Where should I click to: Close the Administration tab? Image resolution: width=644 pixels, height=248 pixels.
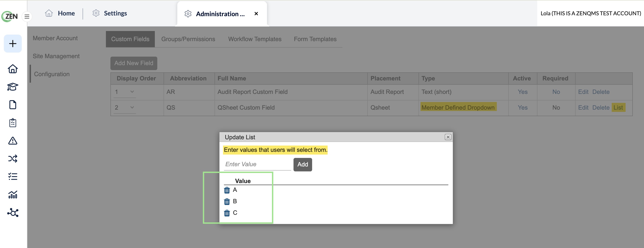tap(256, 14)
